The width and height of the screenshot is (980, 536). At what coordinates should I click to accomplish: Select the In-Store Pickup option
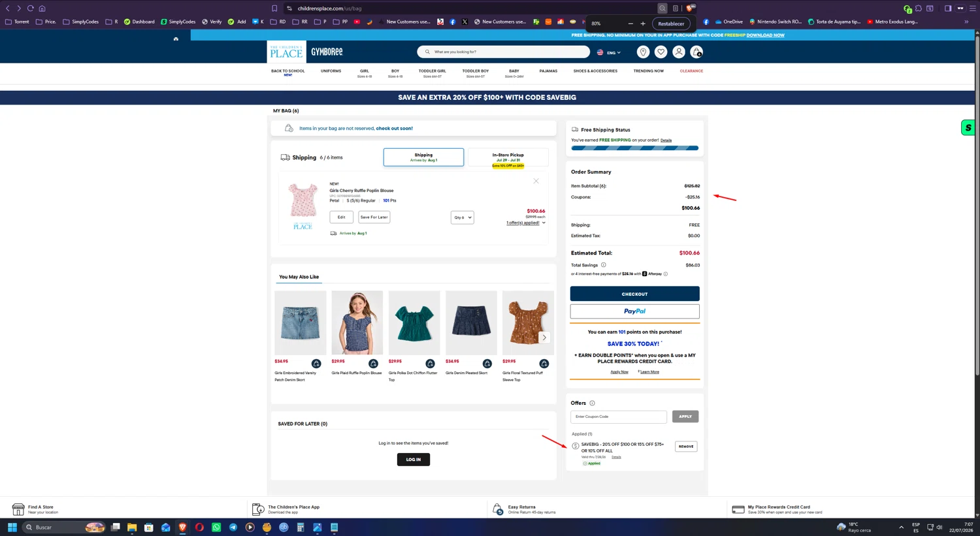(x=508, y=159)
